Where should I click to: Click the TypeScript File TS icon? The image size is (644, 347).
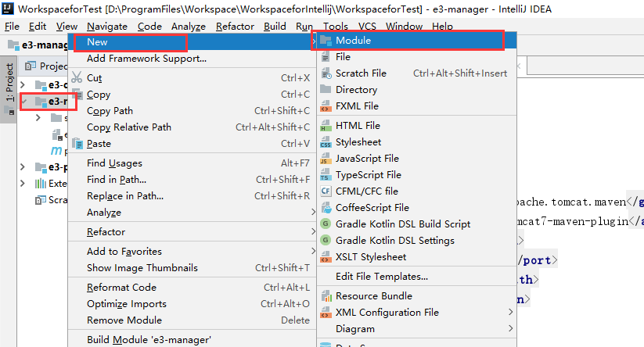tap(326, 175)
